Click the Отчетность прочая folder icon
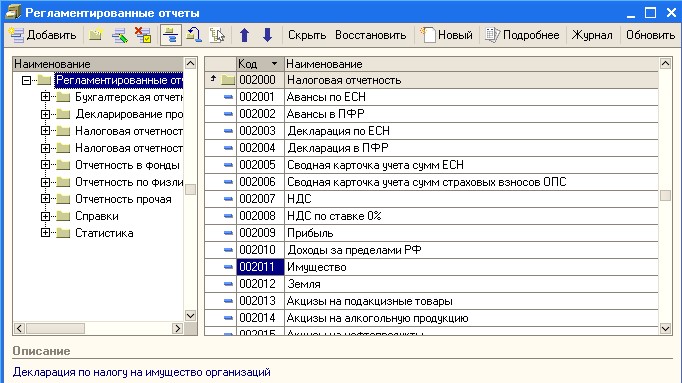This screenshot has height=383, width=682. tap(63, 199)
